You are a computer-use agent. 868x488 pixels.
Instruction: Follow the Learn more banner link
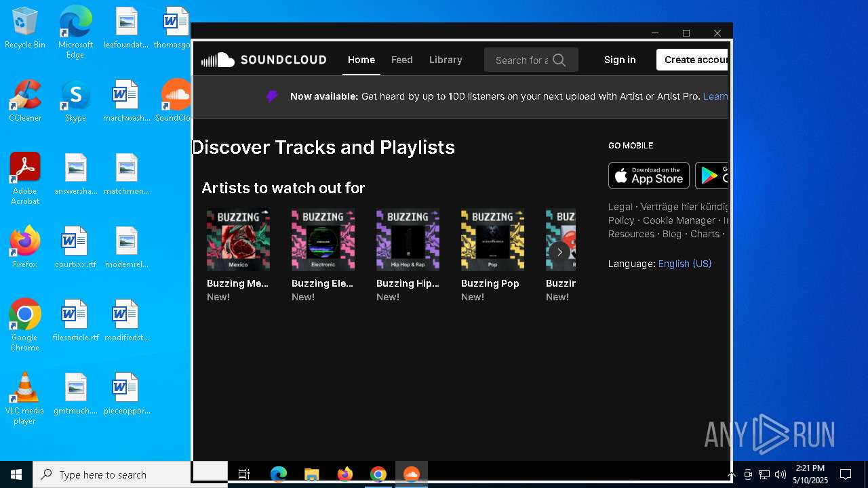tap(715, 96)
